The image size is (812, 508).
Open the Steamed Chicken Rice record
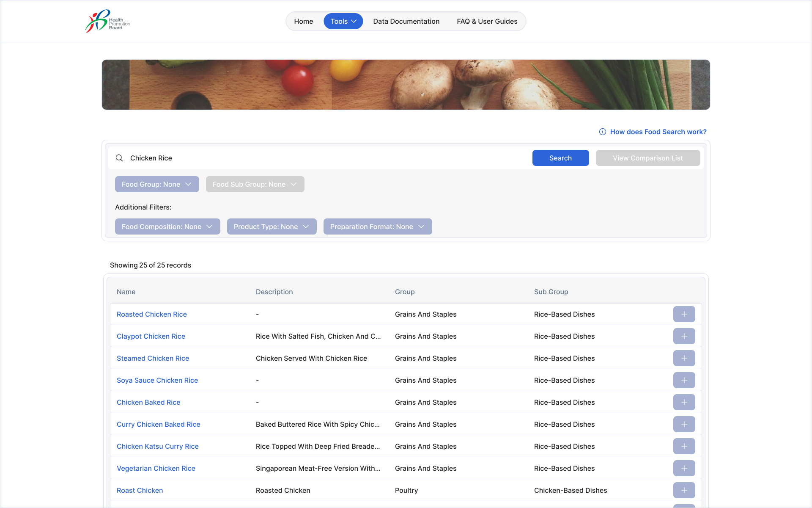click(153, 358)
